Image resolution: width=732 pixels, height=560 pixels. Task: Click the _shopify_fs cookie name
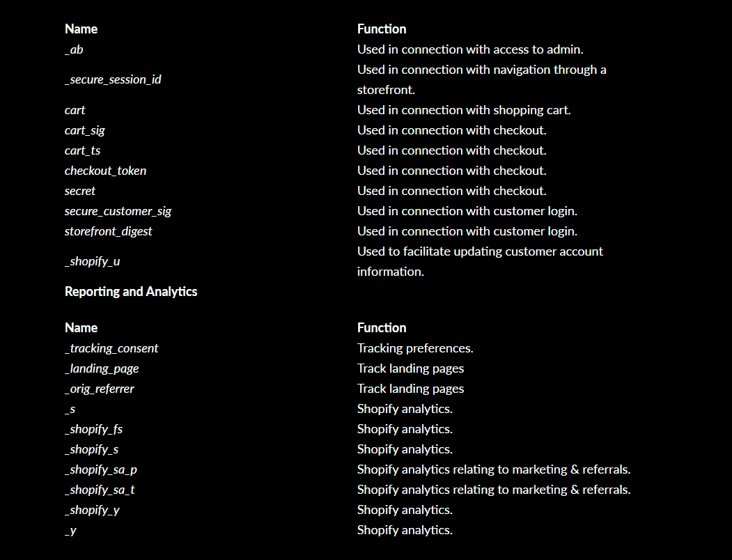93,429
